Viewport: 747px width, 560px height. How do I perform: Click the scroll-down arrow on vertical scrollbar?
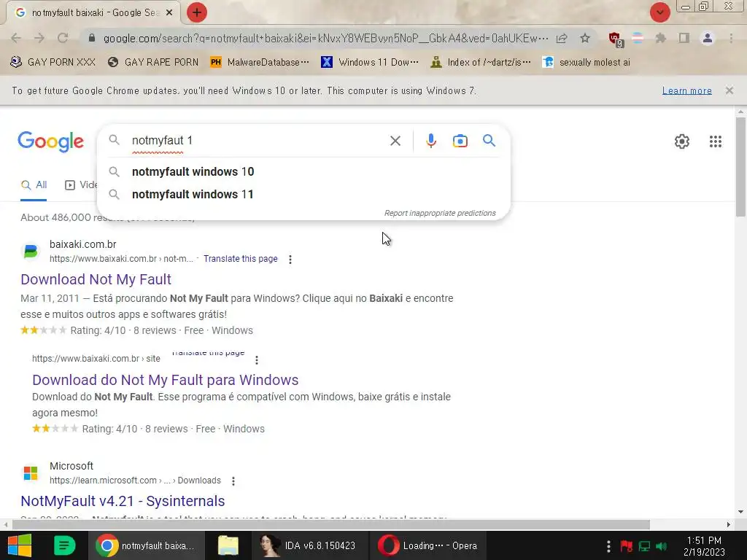740,512
